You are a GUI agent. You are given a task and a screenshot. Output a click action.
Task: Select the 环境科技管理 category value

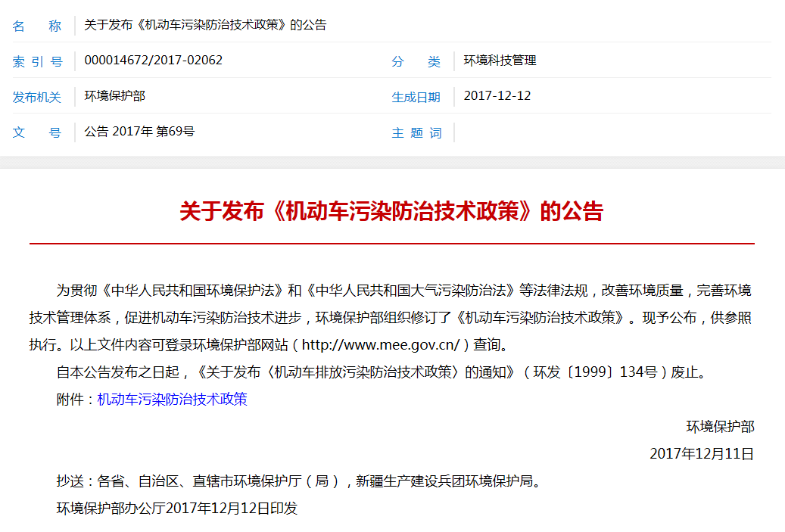pyautogui.click(x=500, y=61)
